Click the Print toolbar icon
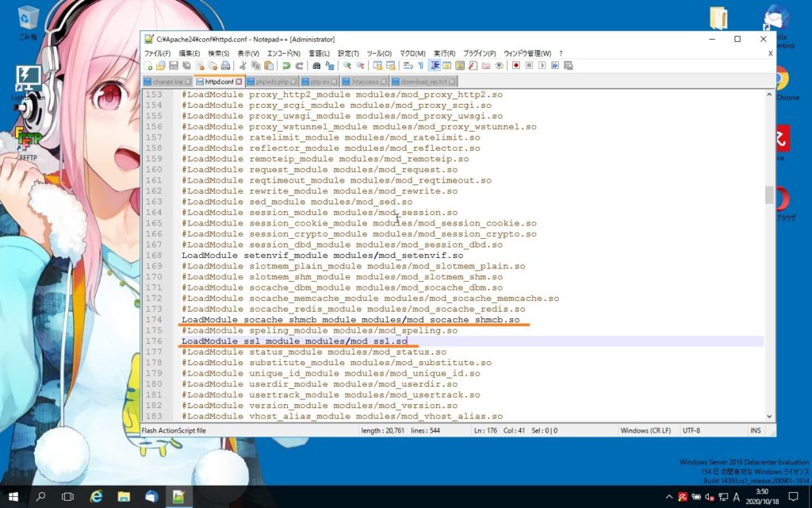The height and width of the screenshot is (508, 812). tap(225, 66)
